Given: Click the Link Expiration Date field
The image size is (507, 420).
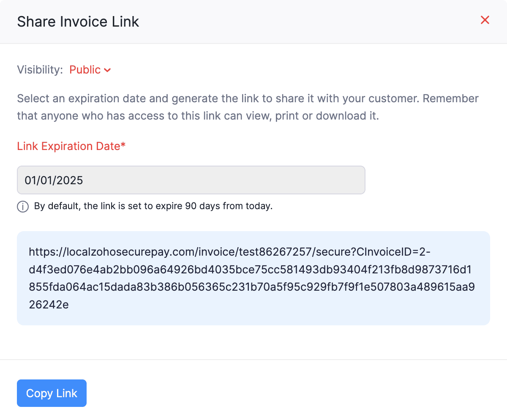Looking at the screenshot, I should (190, 180).
